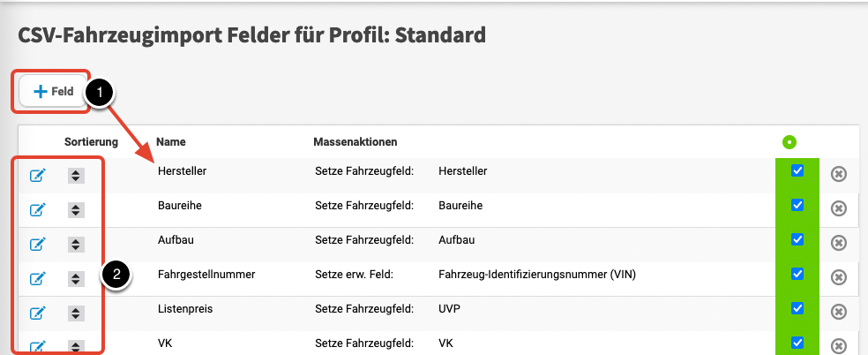The height and width of the screenshot is (355, 868).
Task: Add a new field with Feld button
Action: [53, 91]
